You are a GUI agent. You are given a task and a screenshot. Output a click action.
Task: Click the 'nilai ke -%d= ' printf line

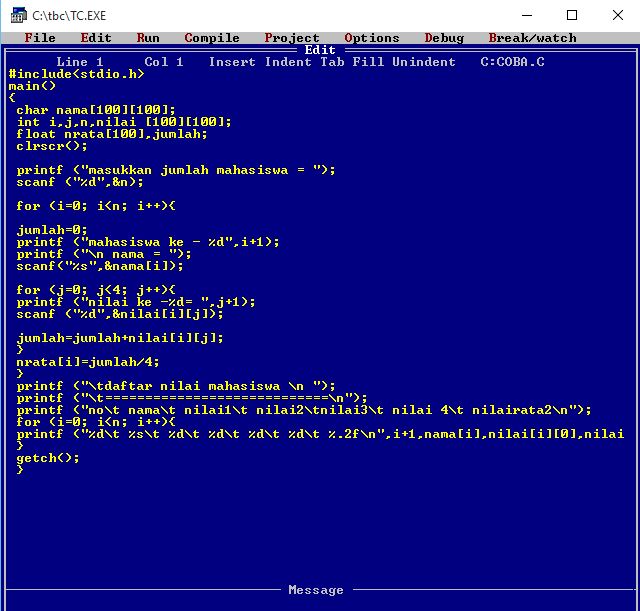click(136, 302)
